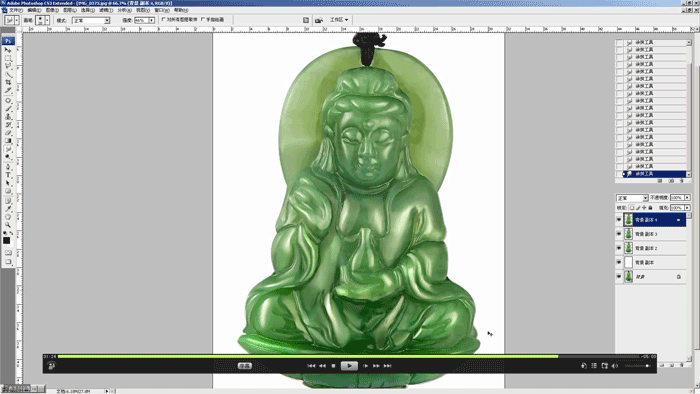Enable the 对所有图层取样 checkbox
The image size is (700, 394).
click(163, 20)
